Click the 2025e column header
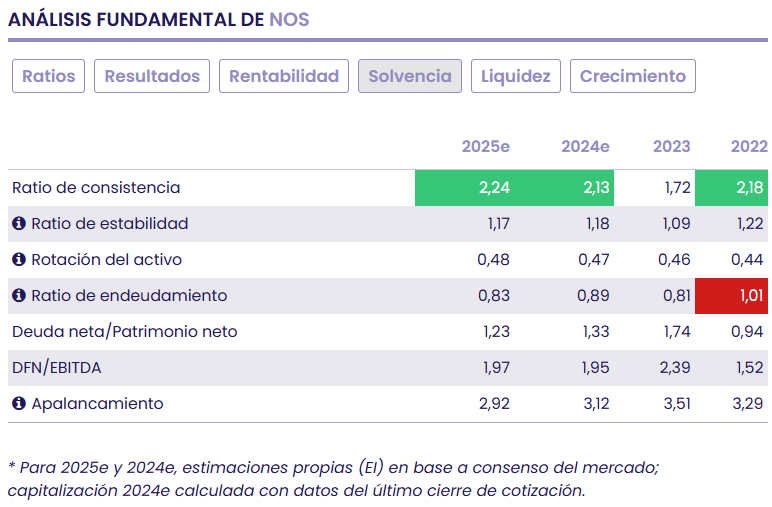This screenshot has height=507, width=772. 486,146
